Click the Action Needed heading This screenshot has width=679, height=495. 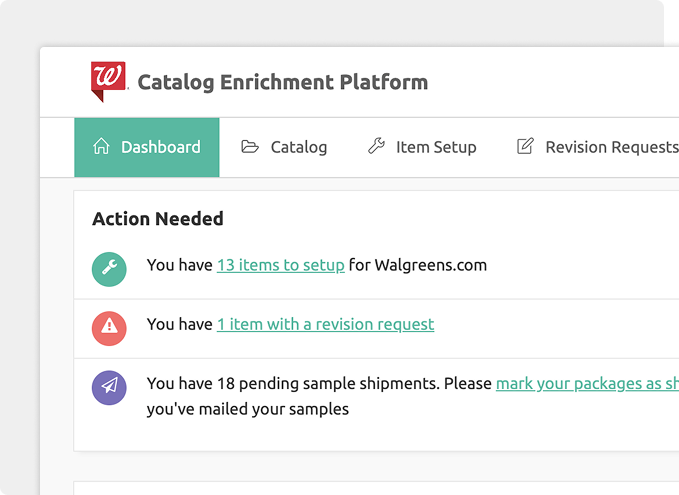click(158, 219)
